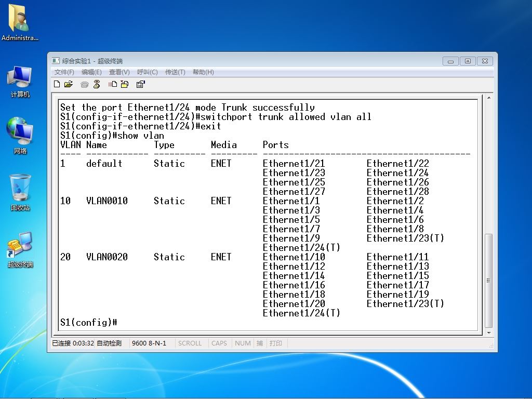Click the 打印 status indicator
The height and width of the screenshot is (399, 532).
[275, 343]
